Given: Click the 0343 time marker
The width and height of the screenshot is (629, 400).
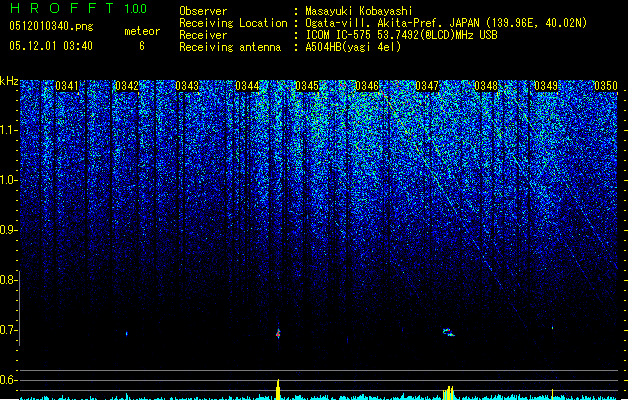Looking at the screenshot, I should [x=187, y=86].
